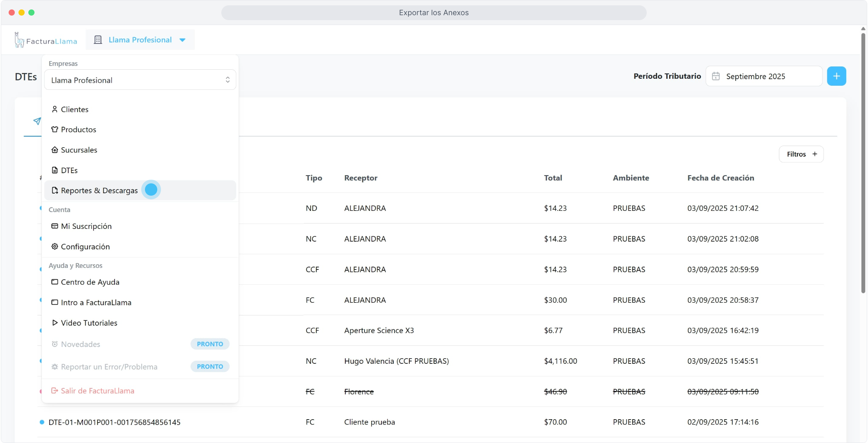The width and height of the screenshot is (868, 443).
Task: Click the Sucursales house icon
Action: tap(55, 150)
